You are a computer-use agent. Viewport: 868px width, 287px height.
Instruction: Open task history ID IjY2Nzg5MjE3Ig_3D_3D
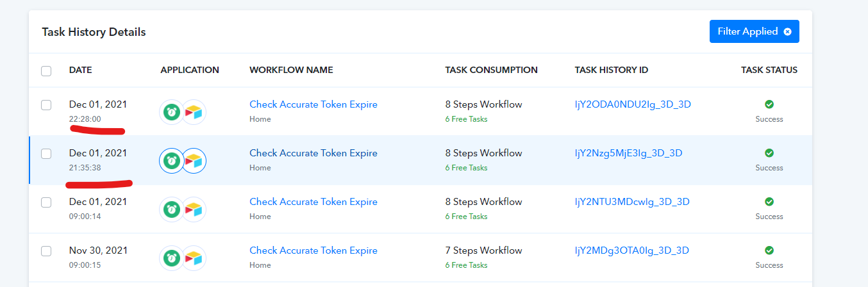pos(628,153)
